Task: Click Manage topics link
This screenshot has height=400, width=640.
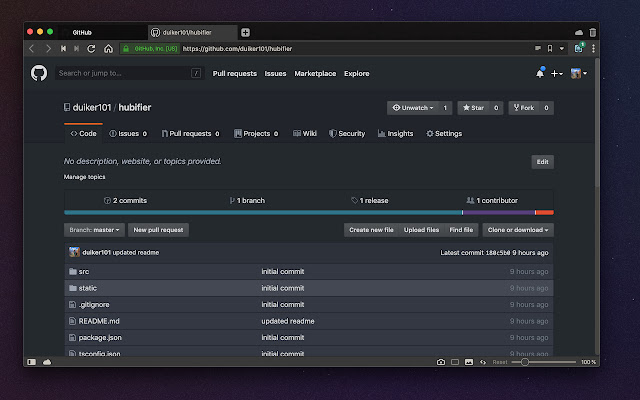Action: tap(84, 177)
